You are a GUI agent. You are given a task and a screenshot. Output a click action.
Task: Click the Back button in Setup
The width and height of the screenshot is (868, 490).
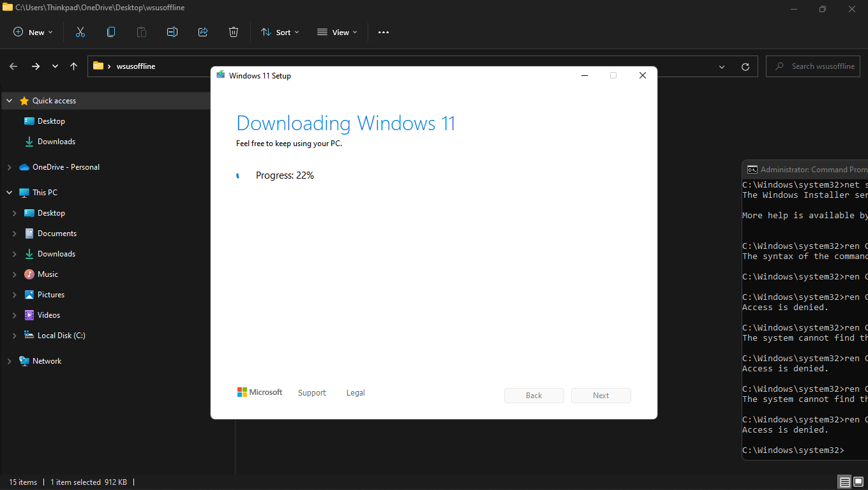[534, 396]
